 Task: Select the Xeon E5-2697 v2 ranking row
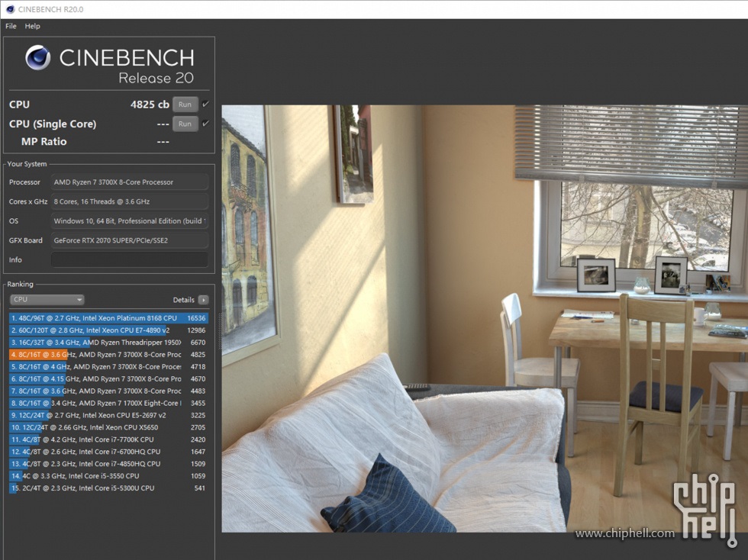click(x=108, y=416)
